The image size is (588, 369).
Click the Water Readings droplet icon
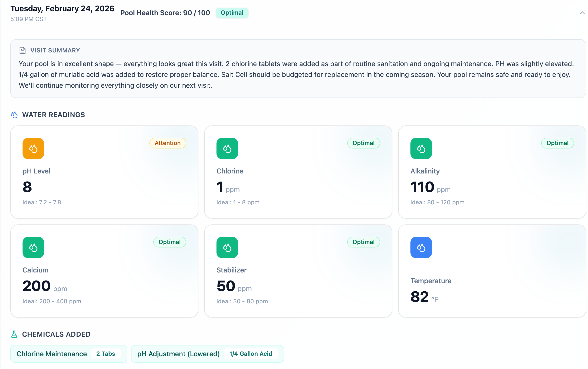(x=14, y=115)
